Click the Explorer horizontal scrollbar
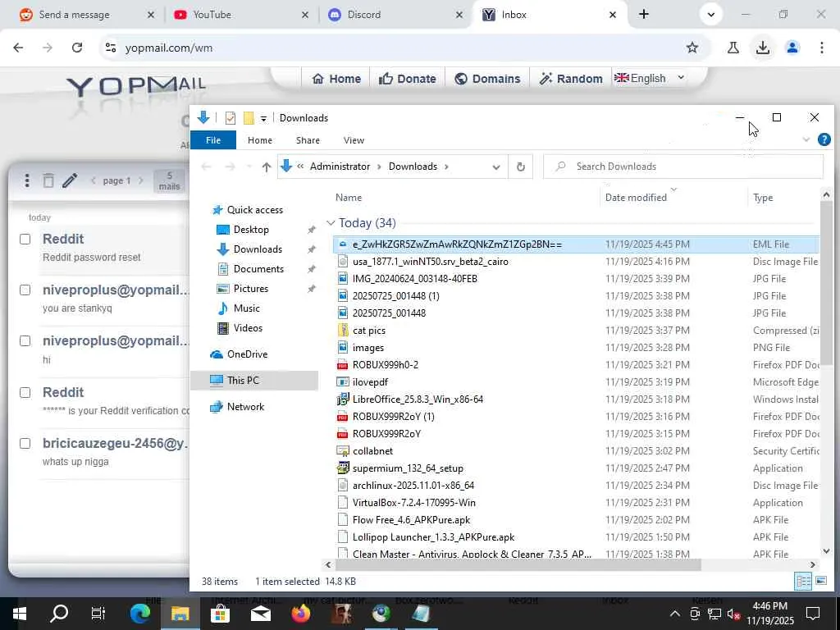The height and width of the screenshot is (630, 840). pos(518,564)
